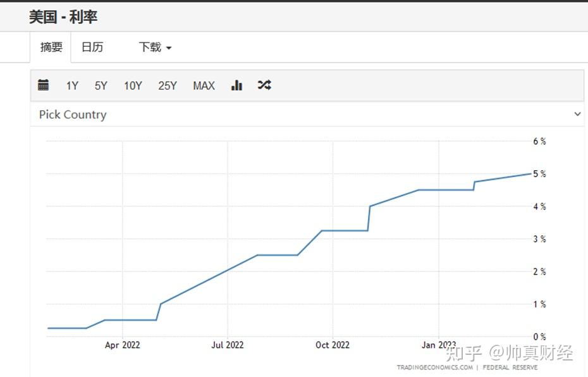Image resolution: width=588 pixels, height=377 pixels.
Task: Click the Apr 2022 axis label
Action: 122,345
